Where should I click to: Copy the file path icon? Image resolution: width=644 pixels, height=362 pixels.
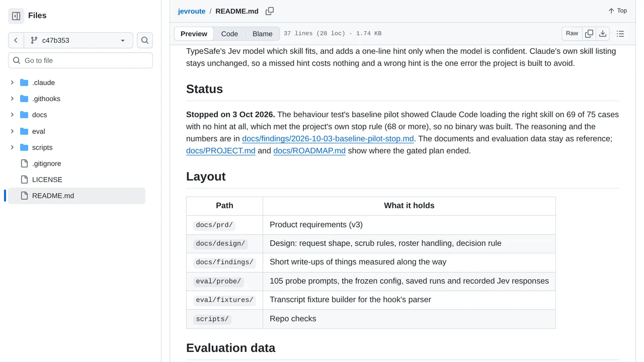point(270,11)
